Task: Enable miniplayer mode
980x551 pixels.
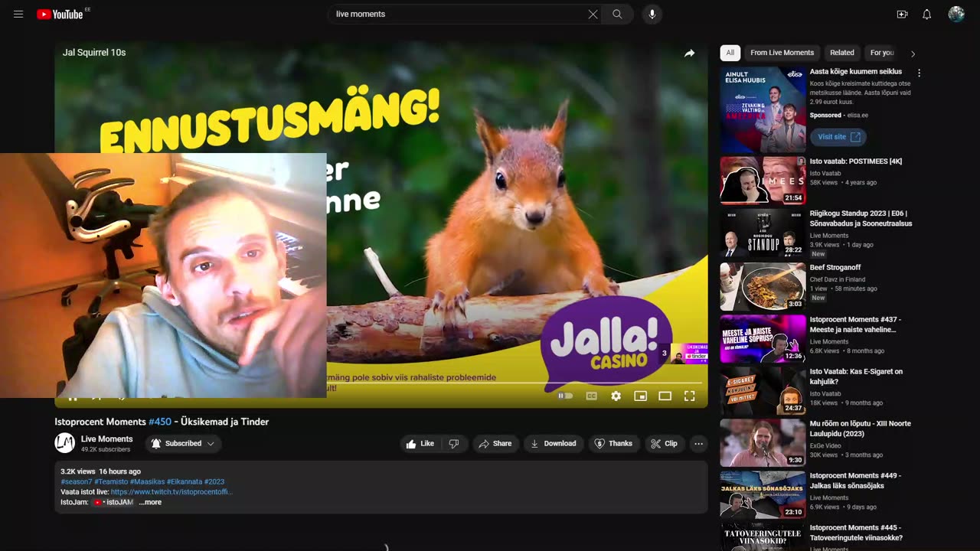Action: 640,396
